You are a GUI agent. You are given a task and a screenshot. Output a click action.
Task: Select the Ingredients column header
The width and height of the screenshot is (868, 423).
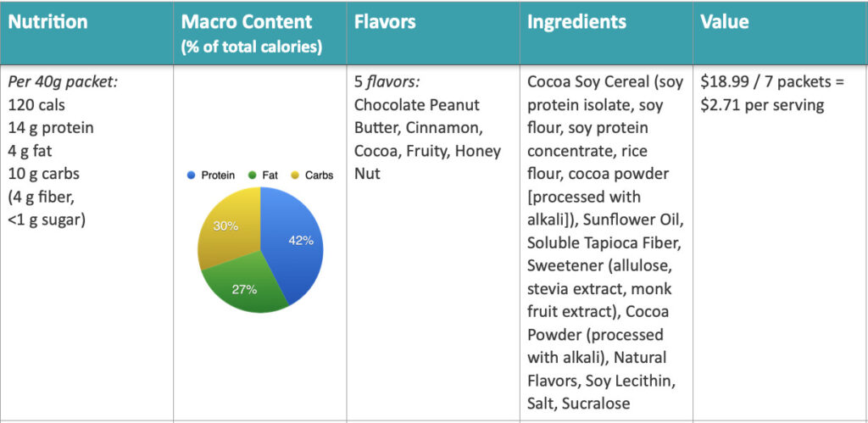[576, 22]
